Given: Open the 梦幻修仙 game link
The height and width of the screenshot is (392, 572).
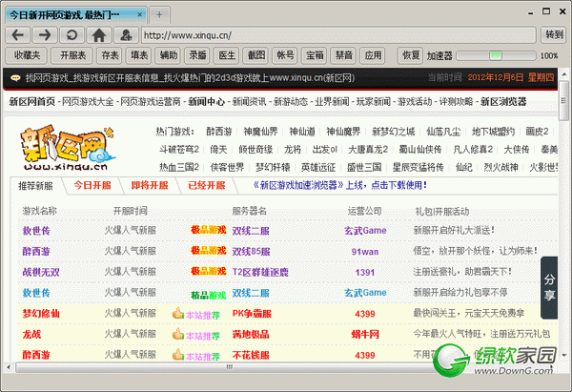Looking at the screenshot, I should tap(41, 314).
